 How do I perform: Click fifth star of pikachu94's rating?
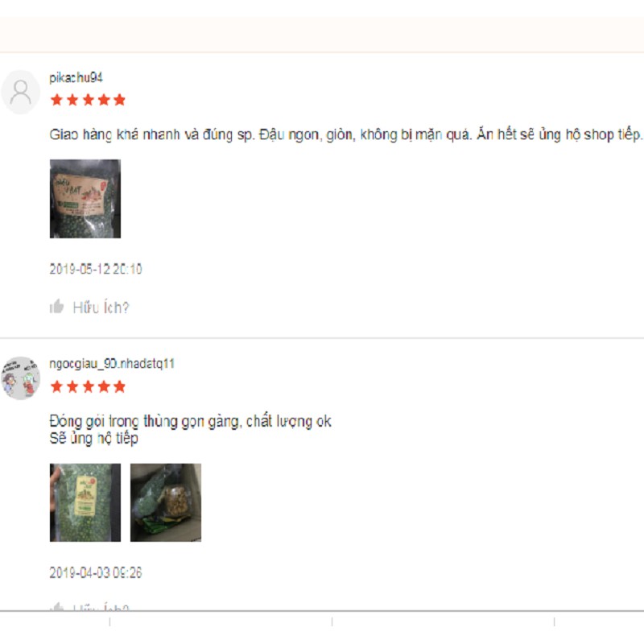[119, 100]
